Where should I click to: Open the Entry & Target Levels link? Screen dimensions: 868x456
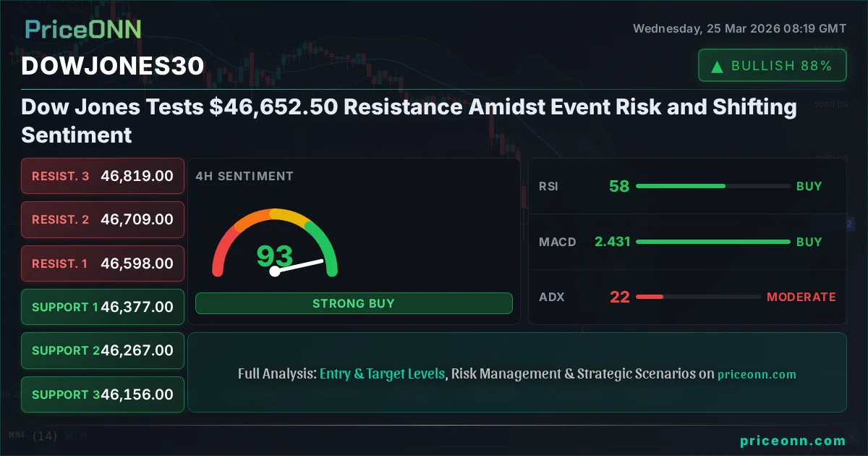(382, 373)
